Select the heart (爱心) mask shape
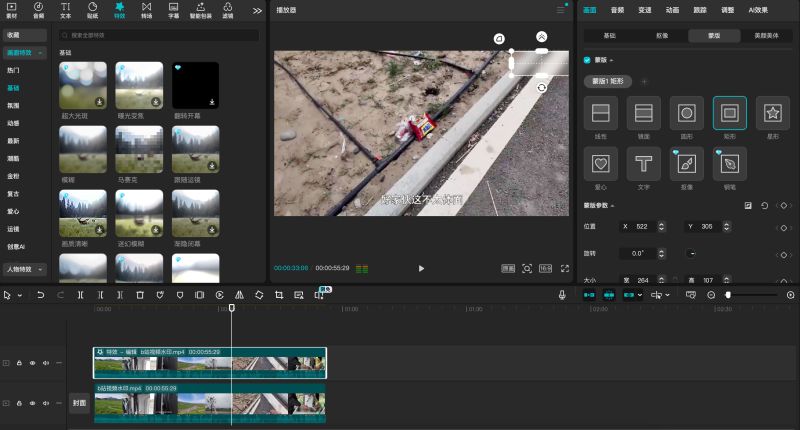 point(601,164)
